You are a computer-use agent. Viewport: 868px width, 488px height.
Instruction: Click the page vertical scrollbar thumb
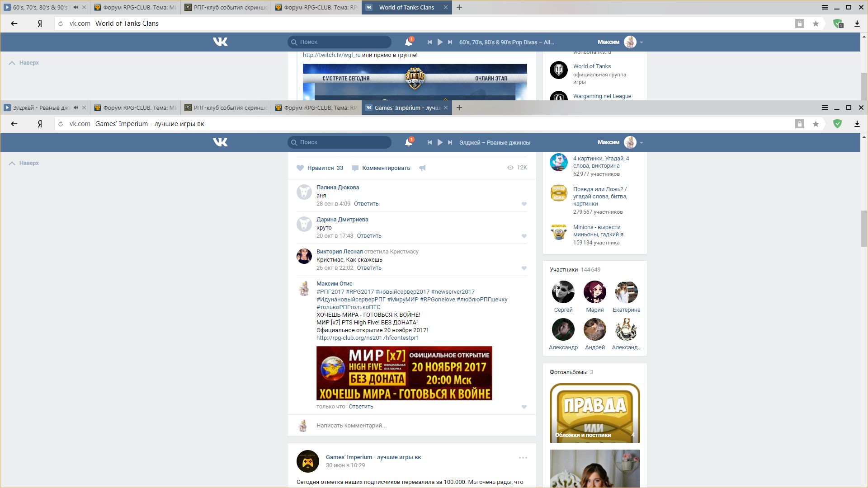pyautogui.click(x=863, y=228)
